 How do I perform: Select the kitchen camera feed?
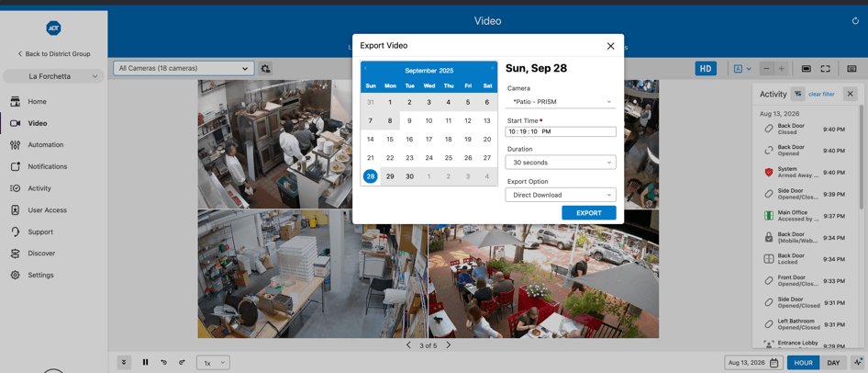click(x=274, y=144)
